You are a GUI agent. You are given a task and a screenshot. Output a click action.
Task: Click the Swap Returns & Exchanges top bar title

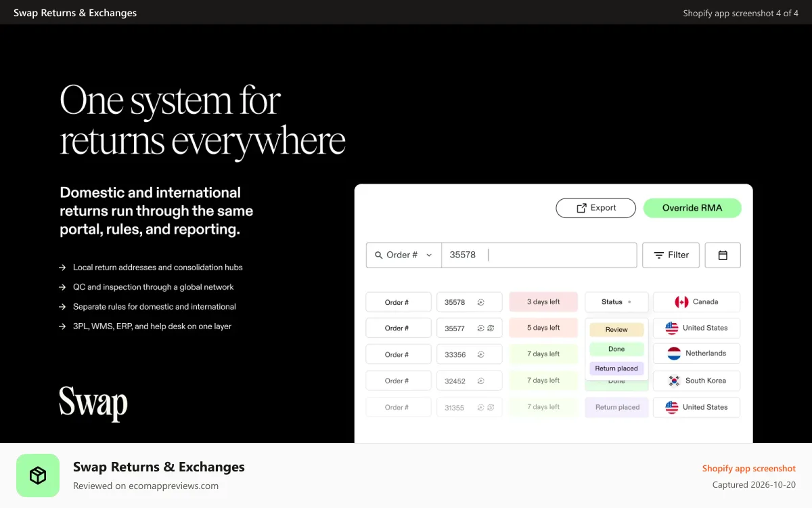[75, 13]
